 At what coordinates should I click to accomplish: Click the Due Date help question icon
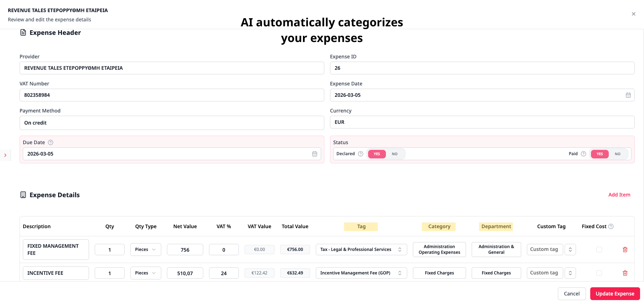(51, 142)
